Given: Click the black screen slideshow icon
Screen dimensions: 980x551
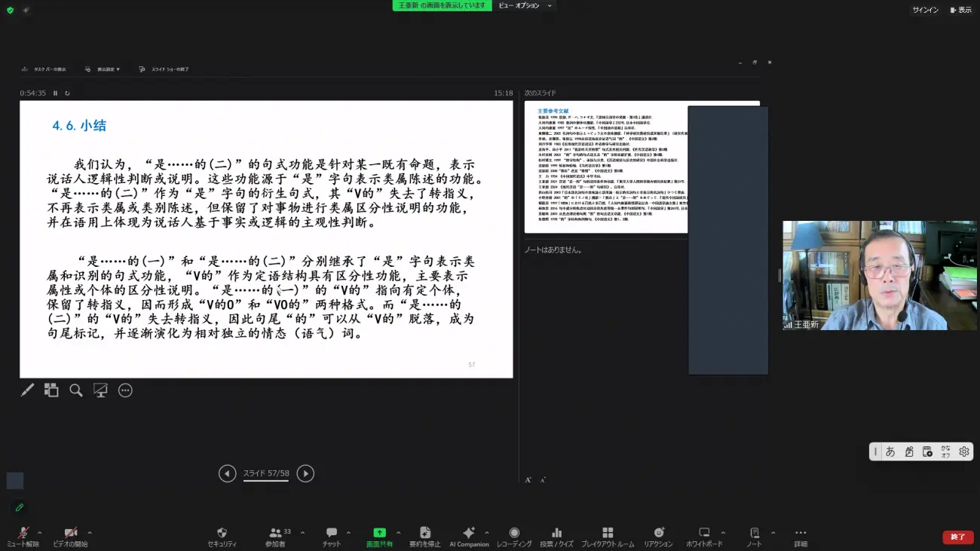Looking at the screenshot, I should (x=100, y=390).
